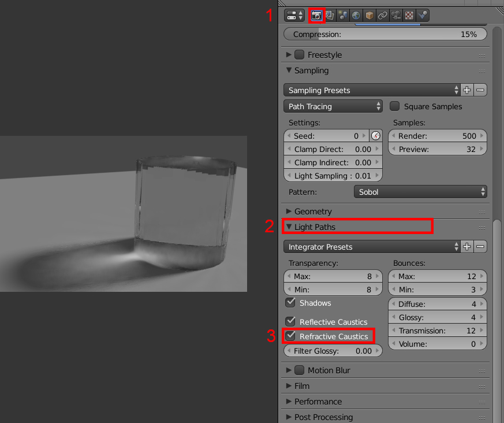This screenshot has height=423, width=504.
Task: Click the "Transparency:" label
Action: 313,263
